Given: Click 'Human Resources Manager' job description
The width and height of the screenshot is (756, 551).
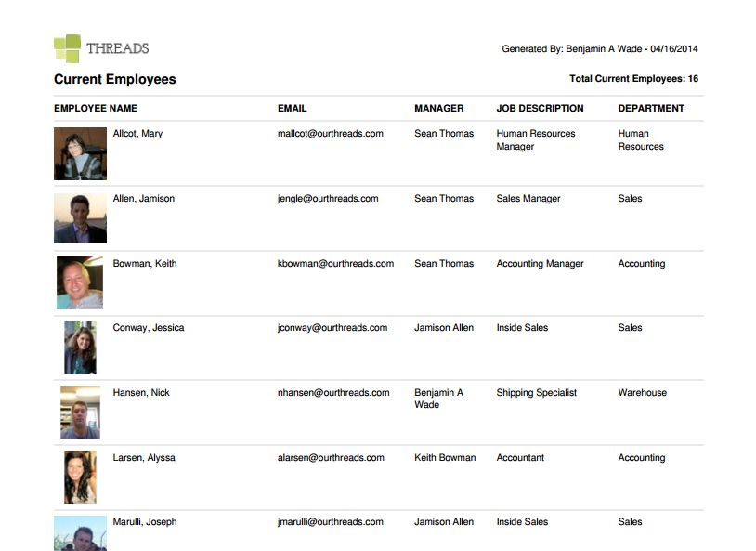Looking at the screenshot, I should pos(536,140).
